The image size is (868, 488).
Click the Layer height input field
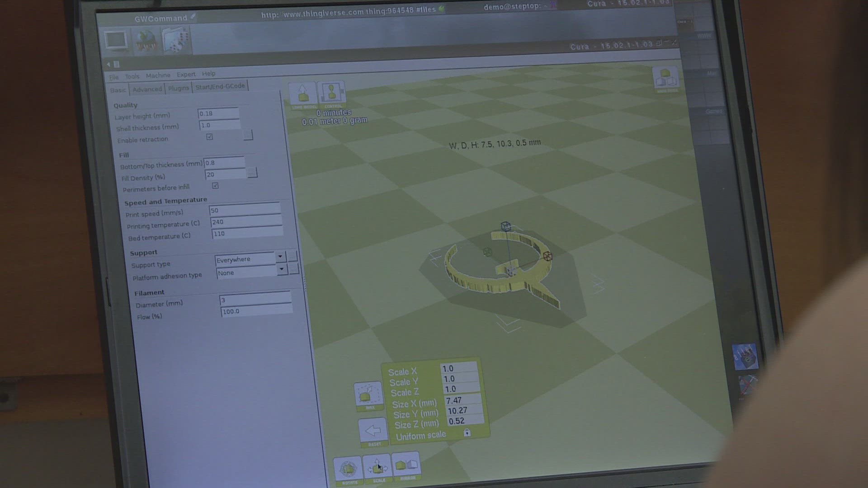(x=218, y=113)
